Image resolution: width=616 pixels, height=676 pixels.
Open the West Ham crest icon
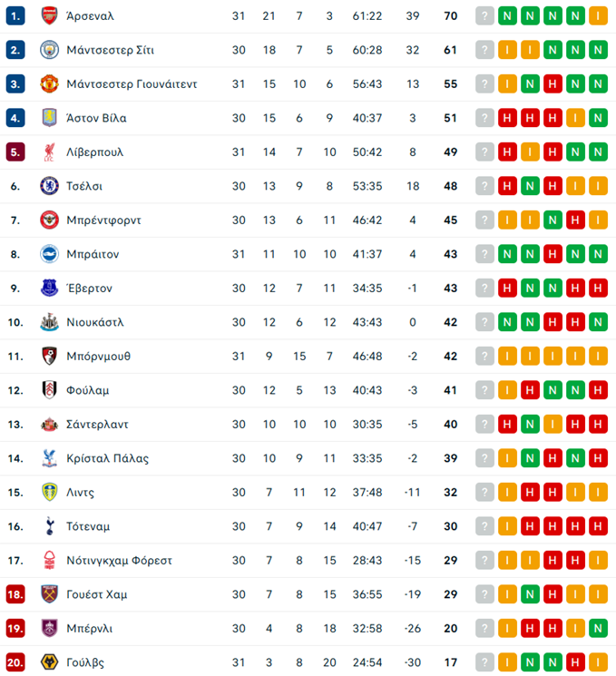click(x=49, y=594)
